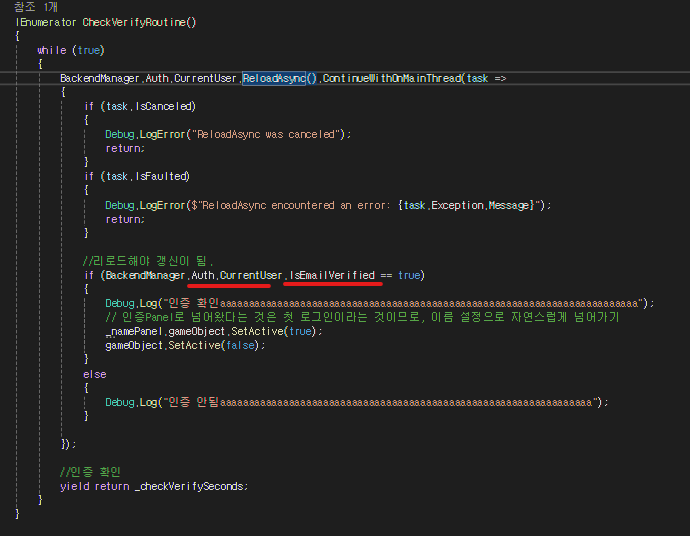
Task: Click the 'yield return' keywords
Action: coord(95,486)
